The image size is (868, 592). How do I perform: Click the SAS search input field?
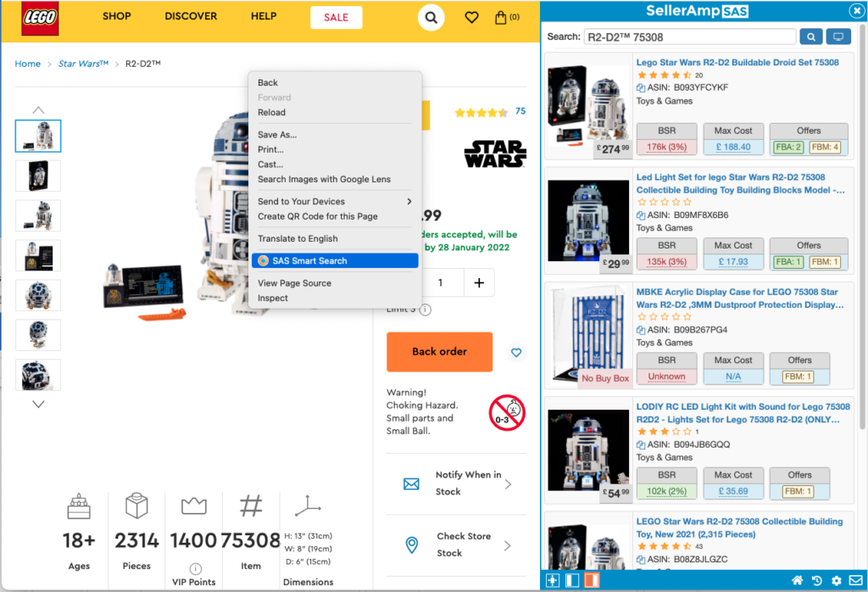tap(690, 37)
